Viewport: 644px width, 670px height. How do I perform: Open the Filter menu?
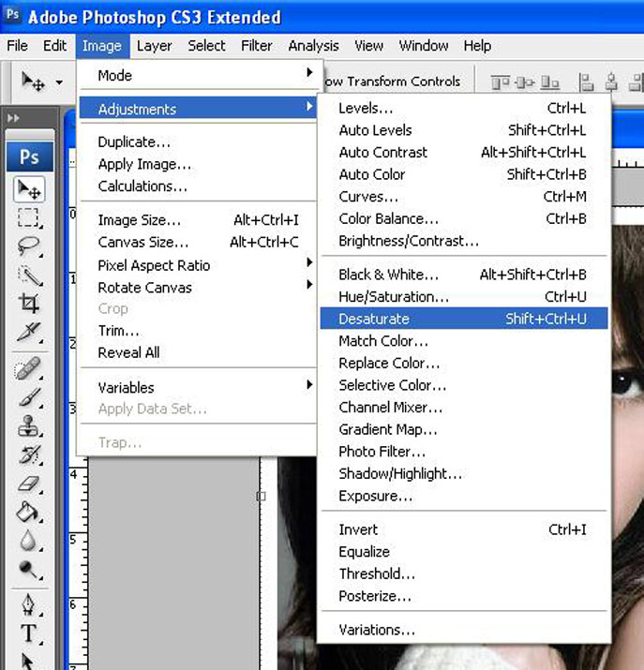click(x=257, y=45)
